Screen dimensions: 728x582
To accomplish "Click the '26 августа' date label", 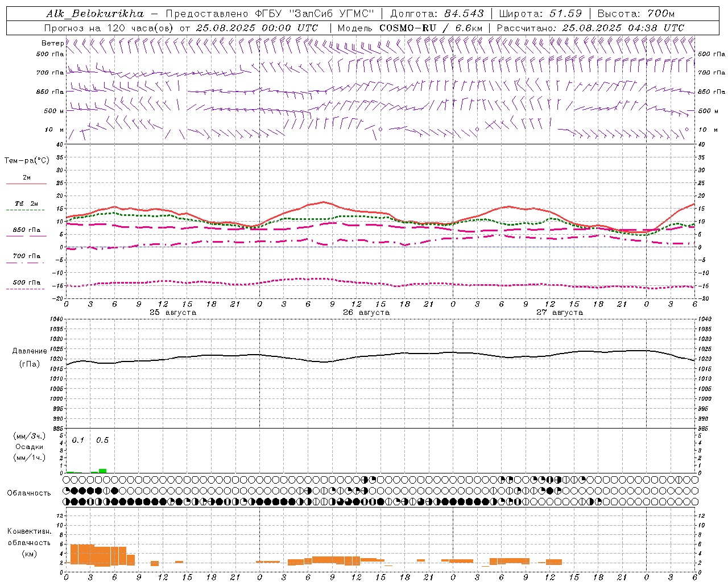I will (366, 313).
